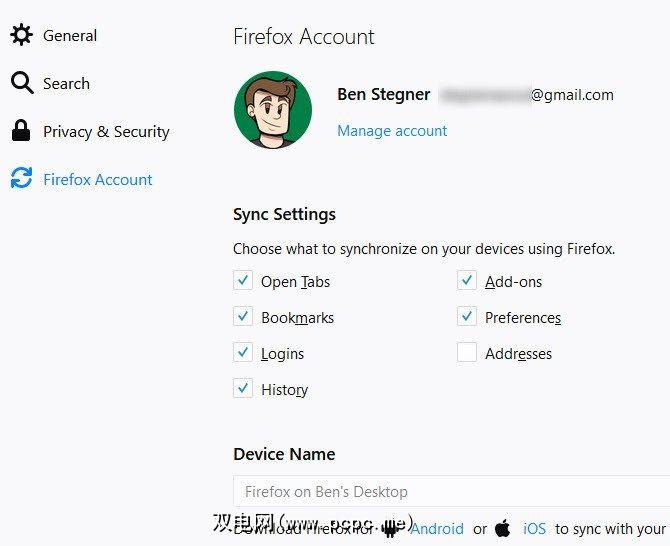Switch to Privacy & Security text label
Image resolution: width=670 pixels, height=546 pixels.
pos(106,131)
